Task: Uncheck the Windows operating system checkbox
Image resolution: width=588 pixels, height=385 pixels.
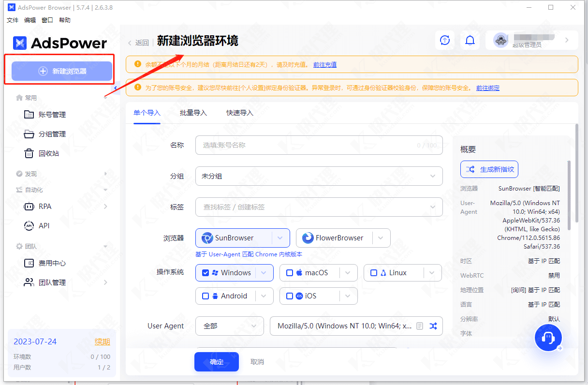Action: (206, 273)
